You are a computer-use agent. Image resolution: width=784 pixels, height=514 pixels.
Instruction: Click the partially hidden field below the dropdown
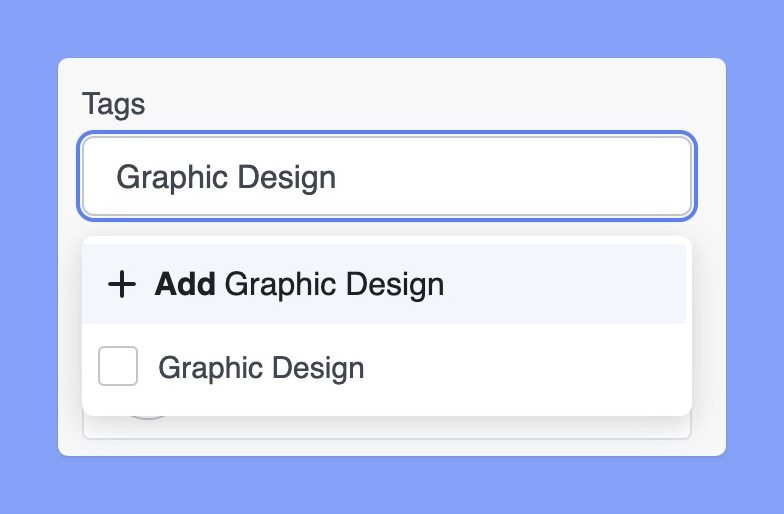point(400,427)
